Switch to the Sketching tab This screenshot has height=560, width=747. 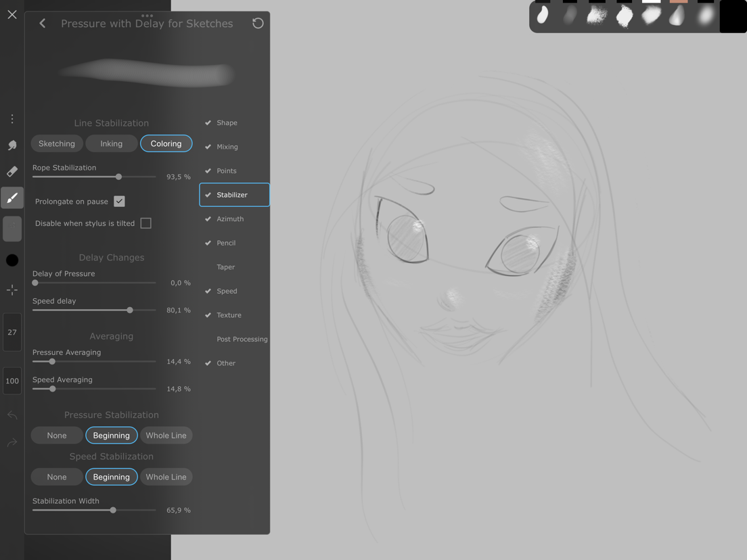pyautogui.click(x=57, y=143)
